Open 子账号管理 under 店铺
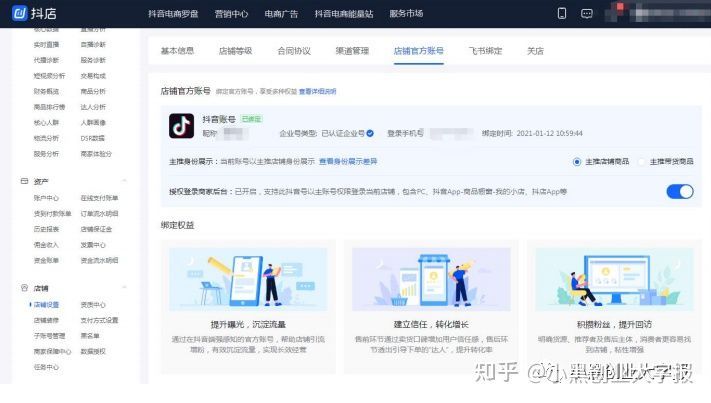This screenshot has width=711, height=403. (x=49, y=336)
